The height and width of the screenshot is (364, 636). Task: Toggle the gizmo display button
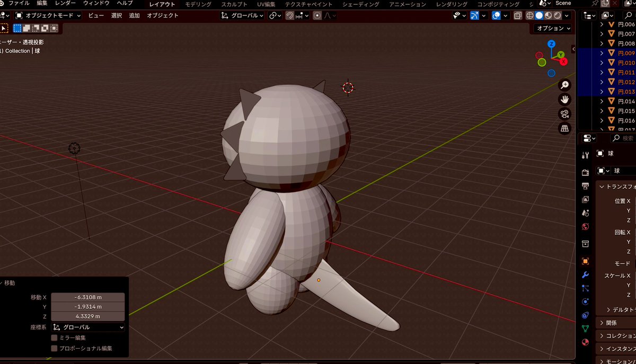[x=474, y=15]
